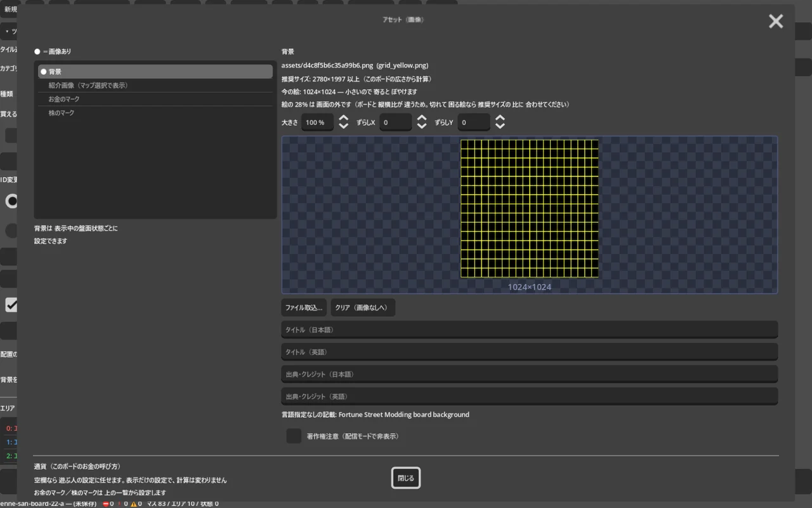Click the yellow grid image preview
The image size is (812, 508).
[x=530, y=209]
